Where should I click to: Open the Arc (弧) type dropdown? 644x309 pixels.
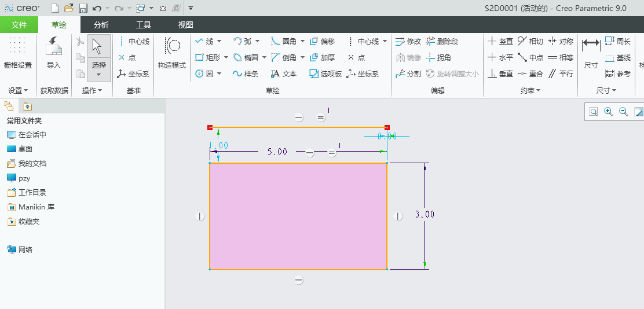pyautogui.click(x=258, y=41)
